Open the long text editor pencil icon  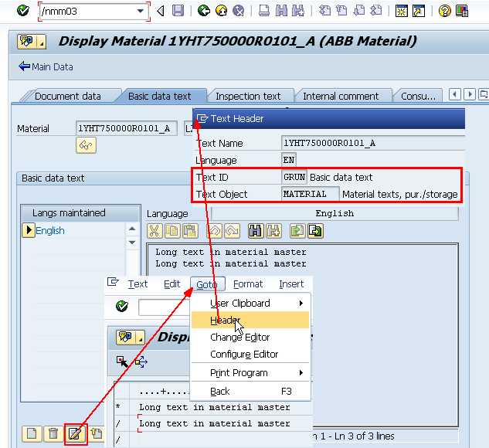[x=75, y=433]
